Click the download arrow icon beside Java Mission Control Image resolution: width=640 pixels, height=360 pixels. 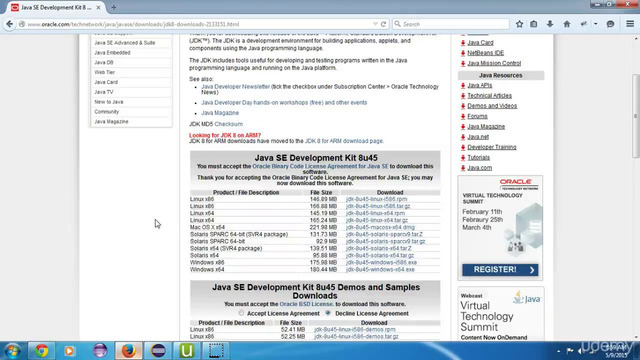463,63
